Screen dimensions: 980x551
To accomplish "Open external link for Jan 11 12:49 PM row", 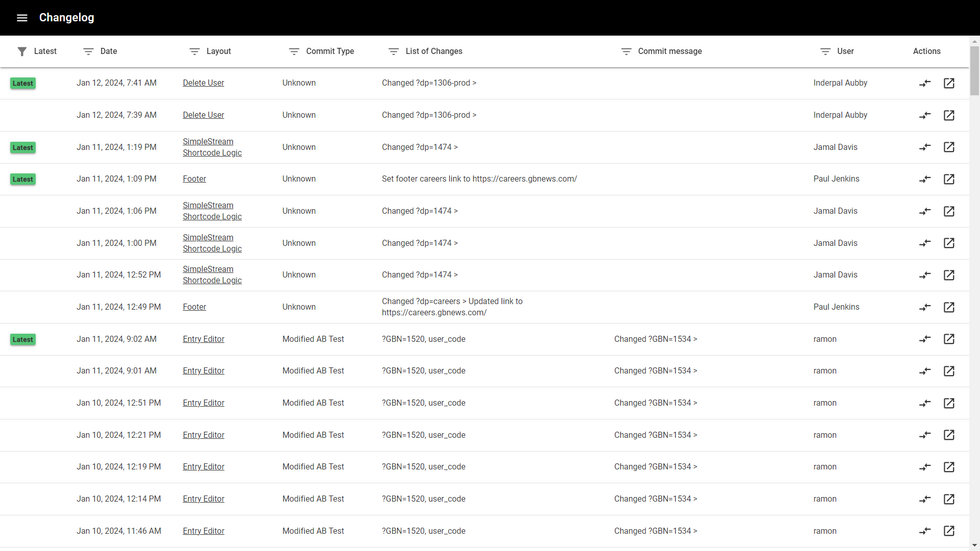I will click(x=949, y=308).
